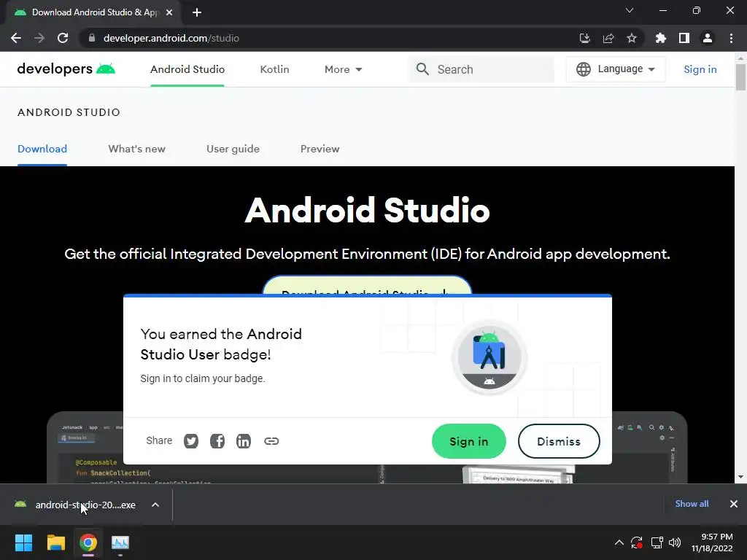
Task: Open Chrome profile avatar
Action: [708, 38]
